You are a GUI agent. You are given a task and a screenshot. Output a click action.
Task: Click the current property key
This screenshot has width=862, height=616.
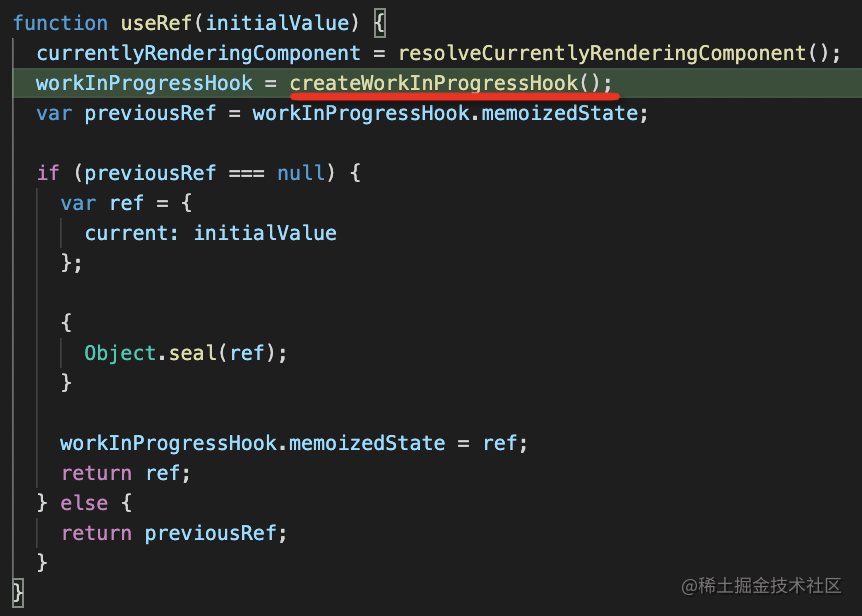click(x=126, y=233)
